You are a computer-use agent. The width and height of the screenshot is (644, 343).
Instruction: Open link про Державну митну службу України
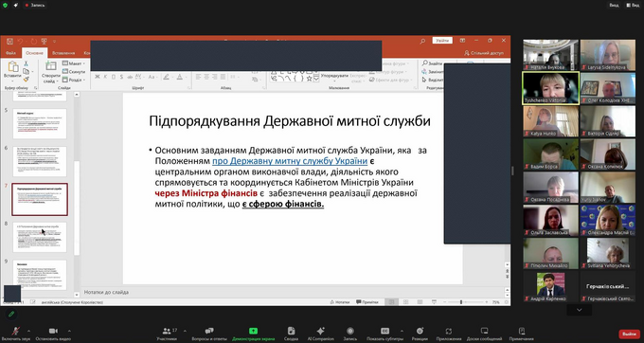(290, 161)
